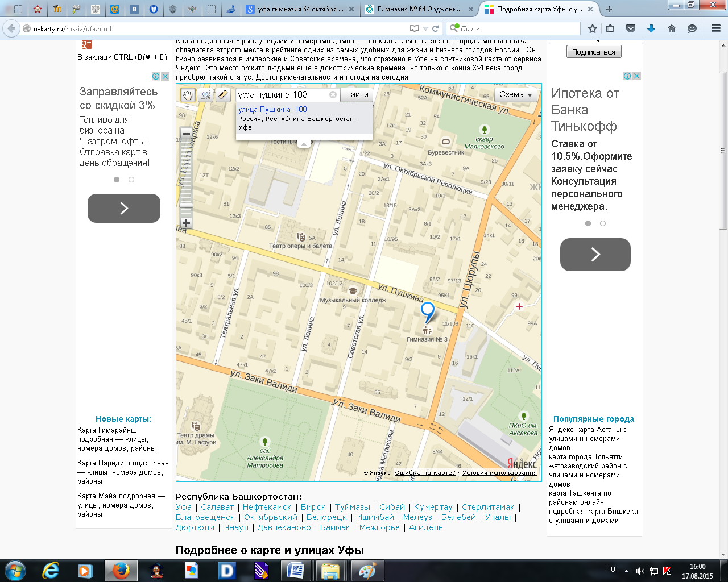Zoom out with the map minus button

point(186,134)
